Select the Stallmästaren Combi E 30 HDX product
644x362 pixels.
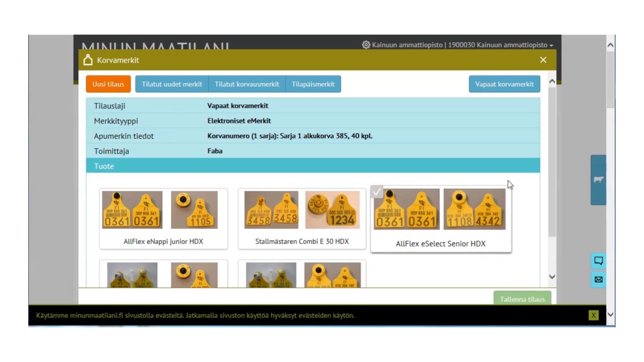(x=302, y=219)
